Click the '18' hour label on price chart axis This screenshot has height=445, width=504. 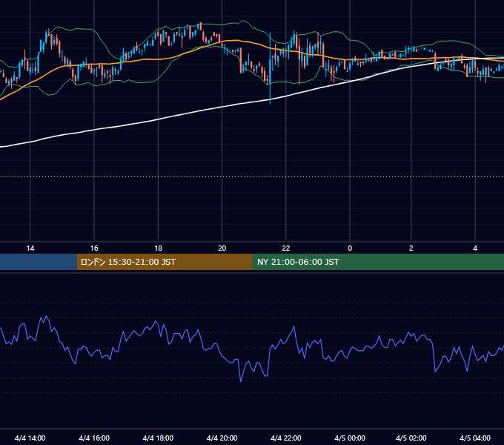point(158,248)
